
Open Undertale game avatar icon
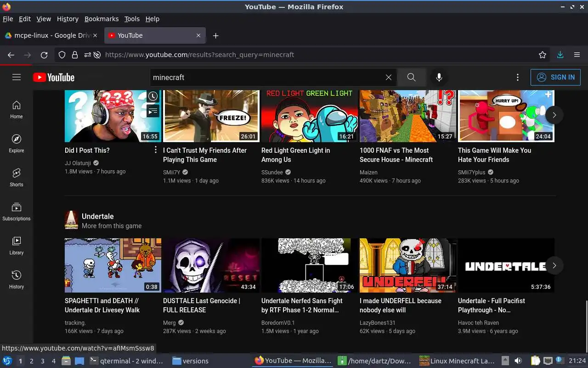pyautogui.click(x=71, y=220)
